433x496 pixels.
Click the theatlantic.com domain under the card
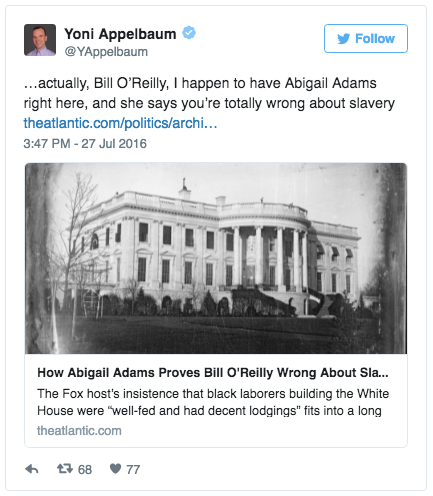click(x=79, y=431)
